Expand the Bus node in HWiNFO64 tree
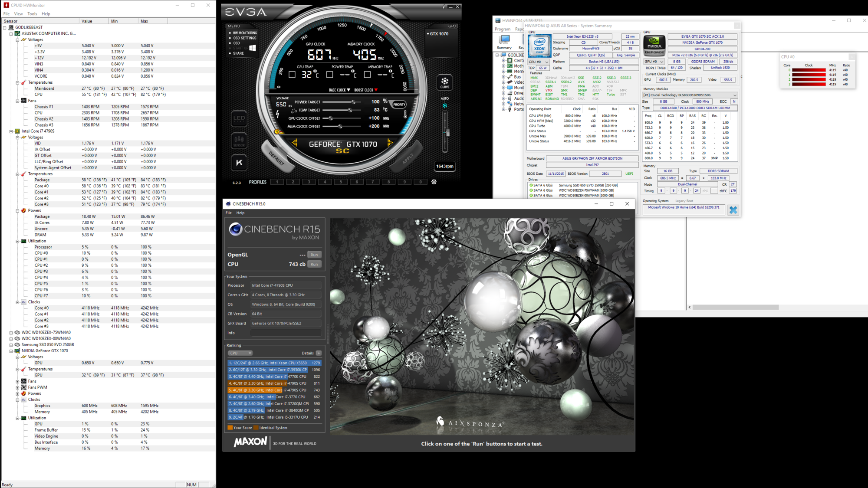868x488 pixels. coord(504,77)
